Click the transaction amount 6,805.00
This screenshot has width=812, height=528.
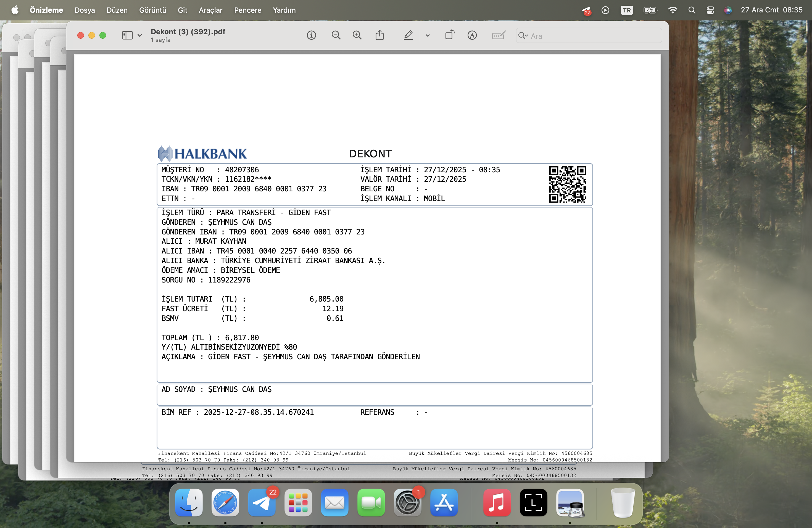[326, 299]
